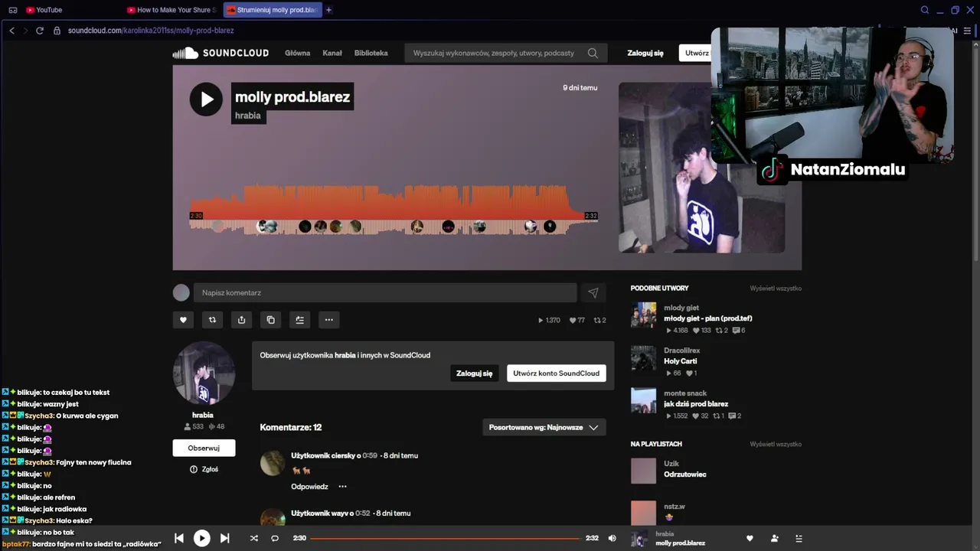980x551 pixels.
Task: Open the sort dropdown Posortowano wg: Najnowsze
Action: tap(544, 427)
